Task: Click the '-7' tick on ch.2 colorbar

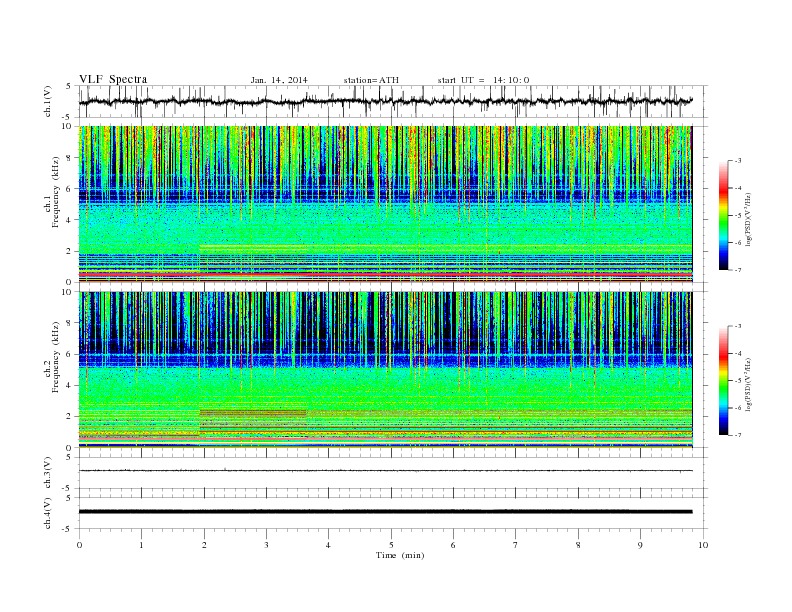Action: point(737,435)
